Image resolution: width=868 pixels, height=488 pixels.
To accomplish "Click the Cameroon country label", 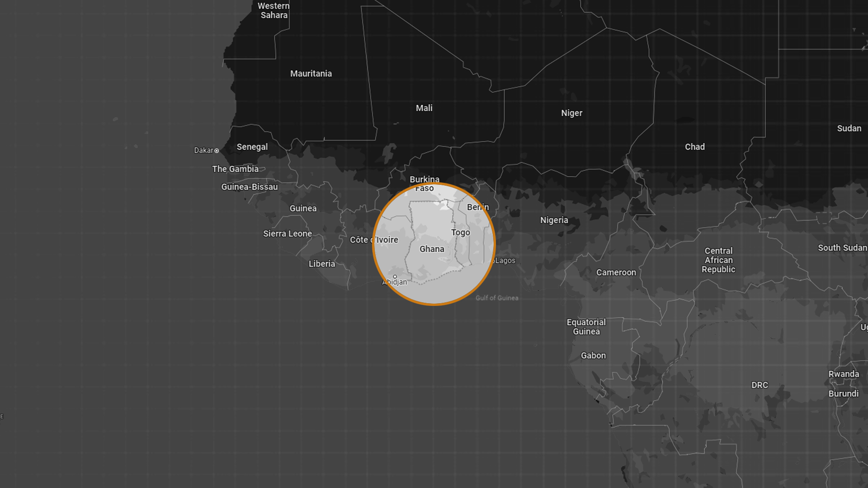I will point(616,272).
